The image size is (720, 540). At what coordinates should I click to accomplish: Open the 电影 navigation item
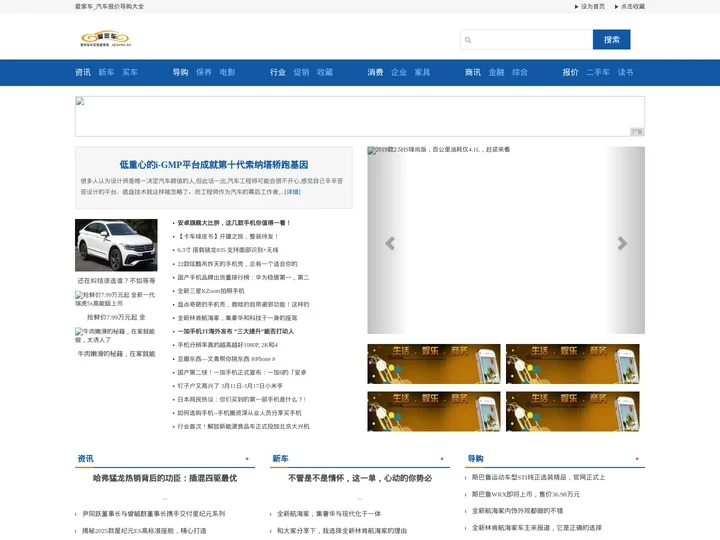[x=227, y=72]
